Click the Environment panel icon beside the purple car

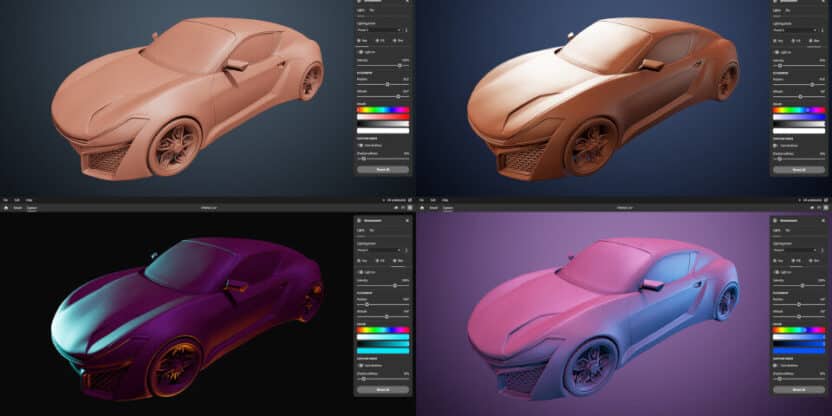pyautogui.click(x=359, y=220)
